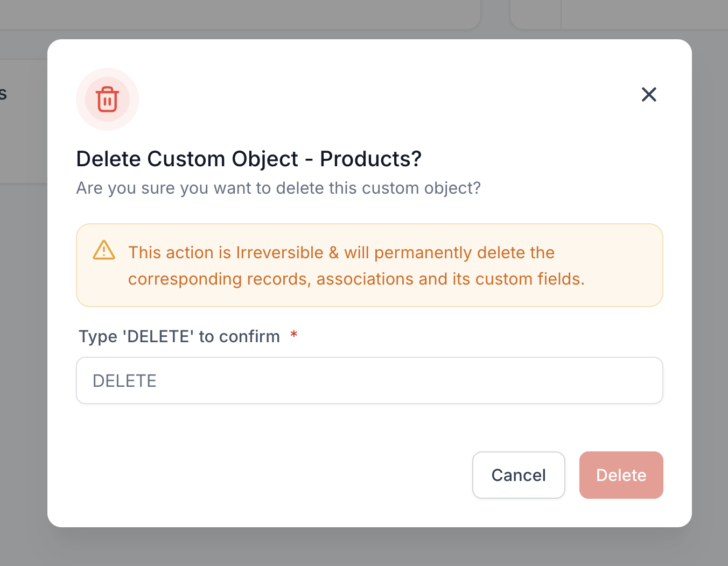This screenshot has height=566, width=728.
Task: Click the "corresponding records, associations" warning line
Action: [356, 279]
